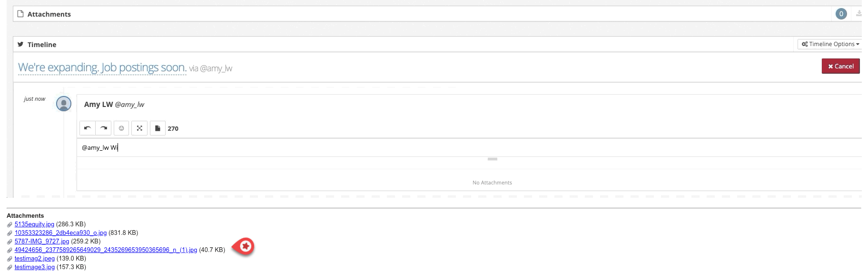
Task: Click the "We're expanding. Job postings soon." title
Action: (102, 68)
